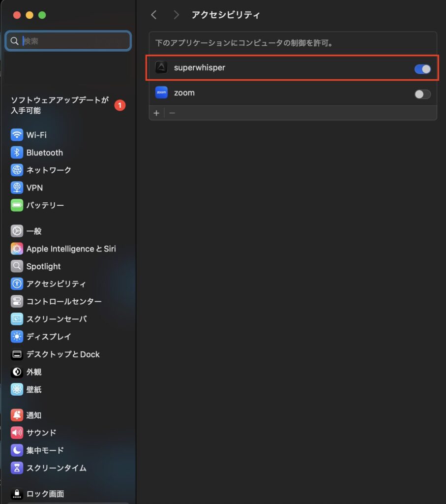Click the forward navigation chevron

coord(176,15)
